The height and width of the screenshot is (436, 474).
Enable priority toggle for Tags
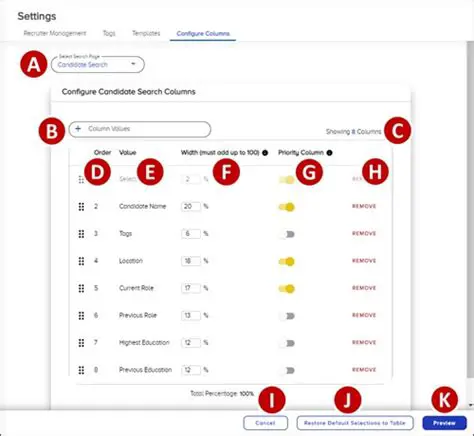287,234
